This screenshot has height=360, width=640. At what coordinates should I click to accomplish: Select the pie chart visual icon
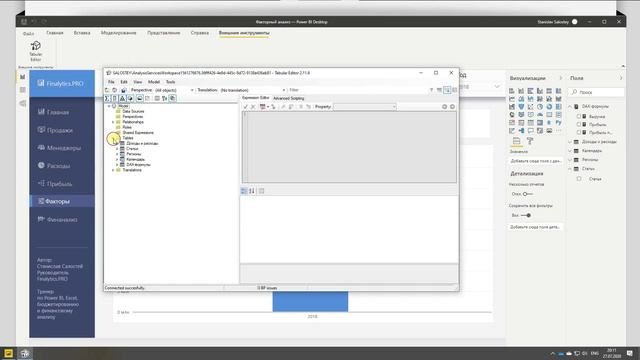pyautogui.click(x=540, y=107)
